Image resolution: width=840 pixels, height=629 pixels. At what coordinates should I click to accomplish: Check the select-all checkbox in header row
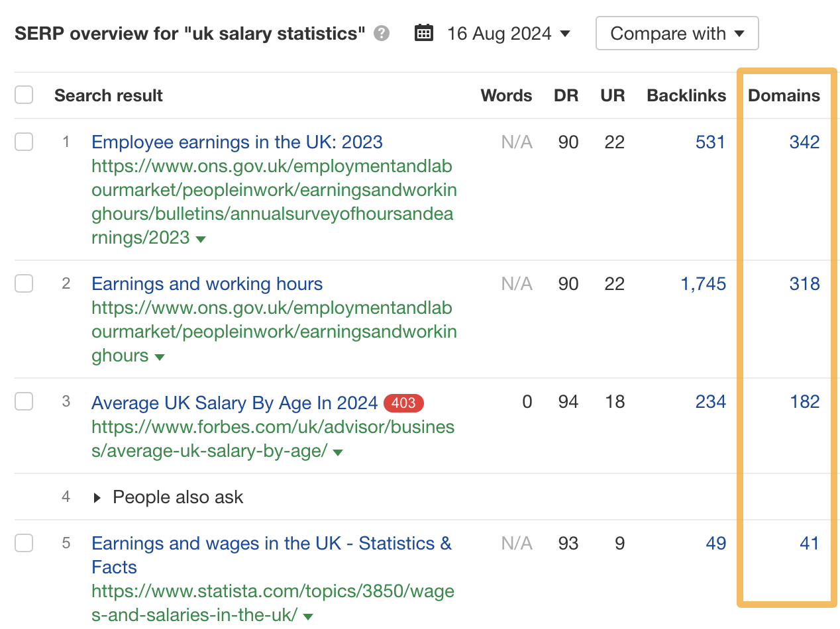(24, 95)
